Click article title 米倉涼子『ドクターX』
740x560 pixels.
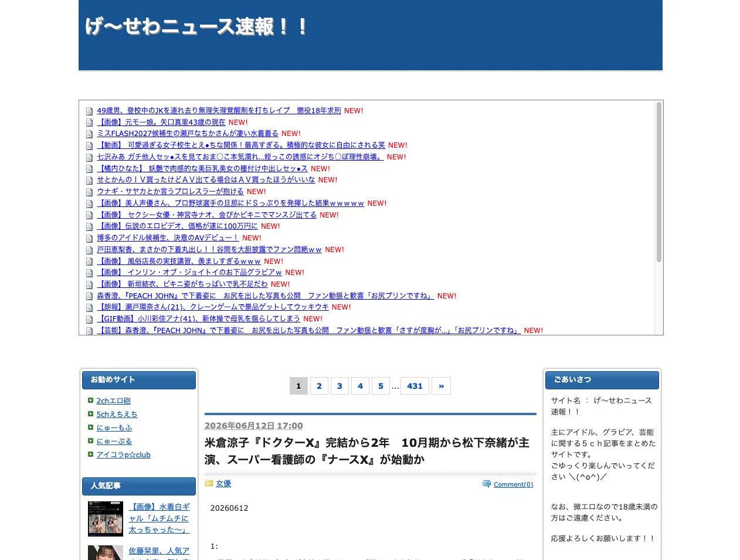(367, 451)
